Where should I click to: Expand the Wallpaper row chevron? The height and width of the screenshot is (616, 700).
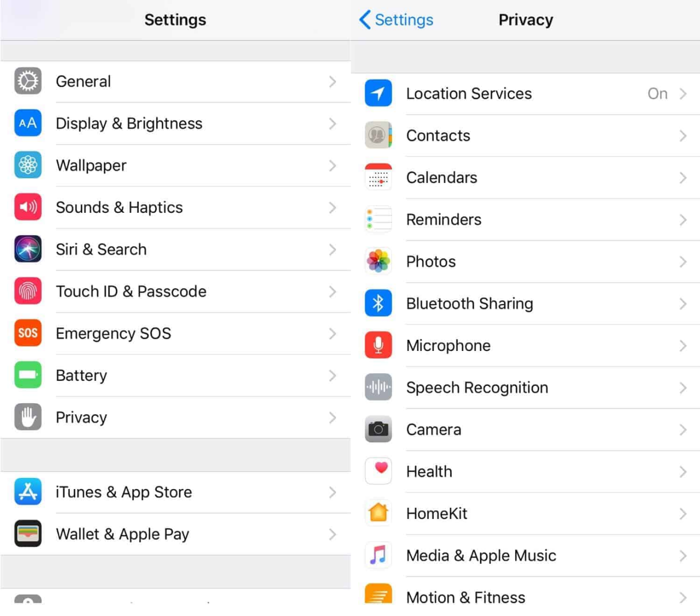pyautogui.click(x=332, y=166)
